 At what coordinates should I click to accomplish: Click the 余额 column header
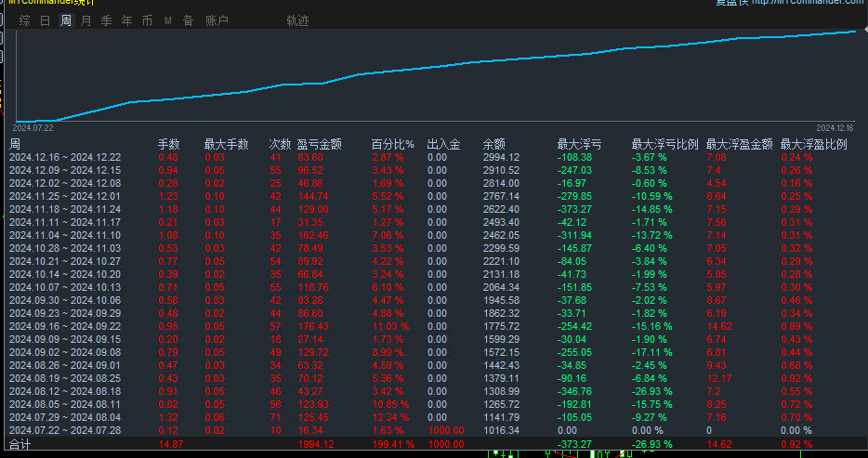coord(493,144)
